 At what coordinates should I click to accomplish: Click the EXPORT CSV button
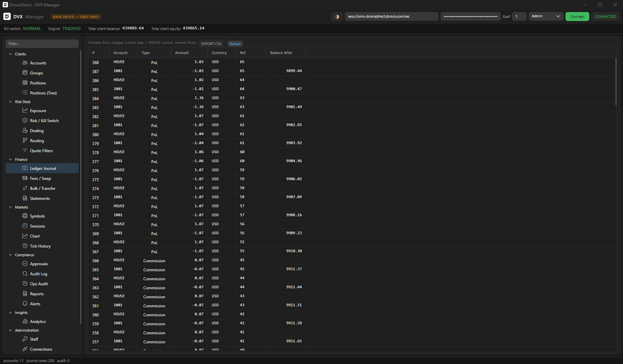click(x=211, y=44)
